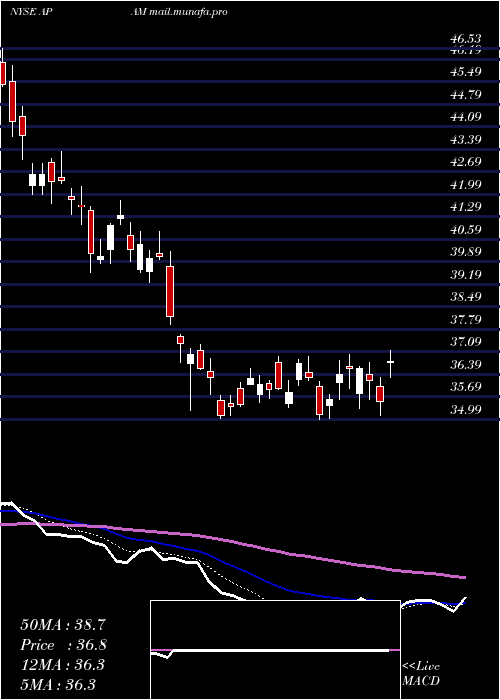Click the pink 50MA line's right end
The image size is (500, 700).
click(x=463, y=577)
